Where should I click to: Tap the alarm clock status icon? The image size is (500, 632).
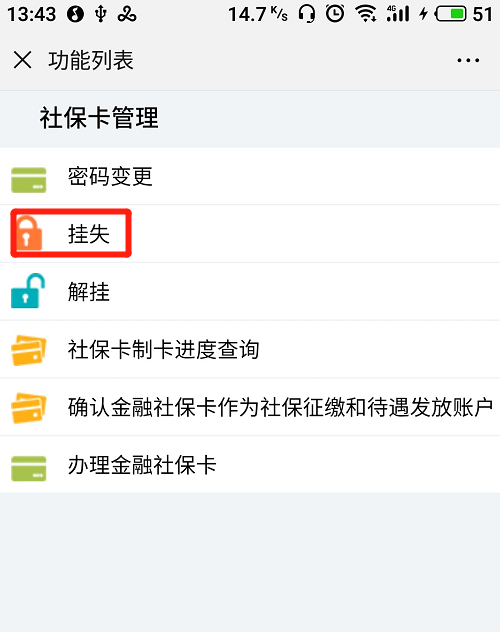[335, 13]
